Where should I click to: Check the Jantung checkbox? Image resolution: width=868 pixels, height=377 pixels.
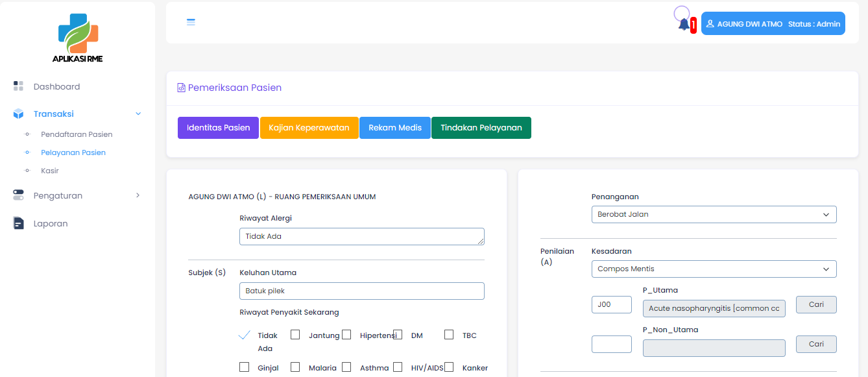295,335
